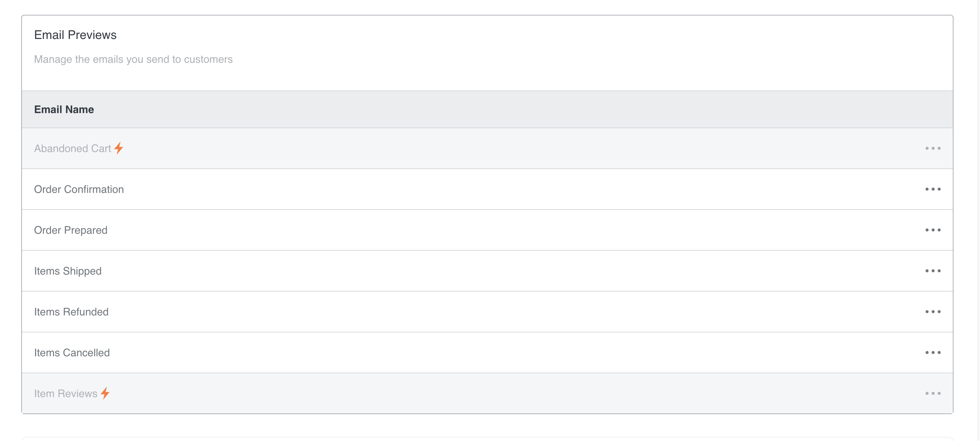Image resolution: width=980 pixels, height=441 pixels.
Task: Open the Order Prepared three-dot options menu
Action: point(933,230)
